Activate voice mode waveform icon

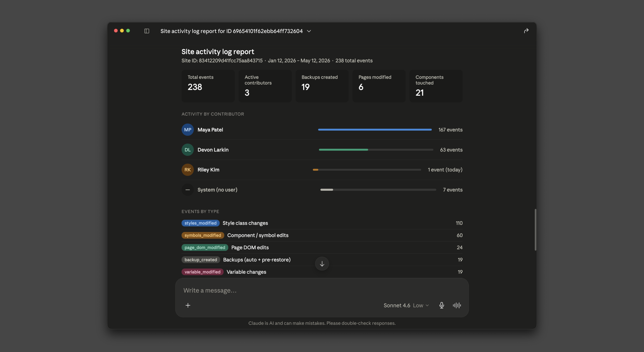(457, 305)
